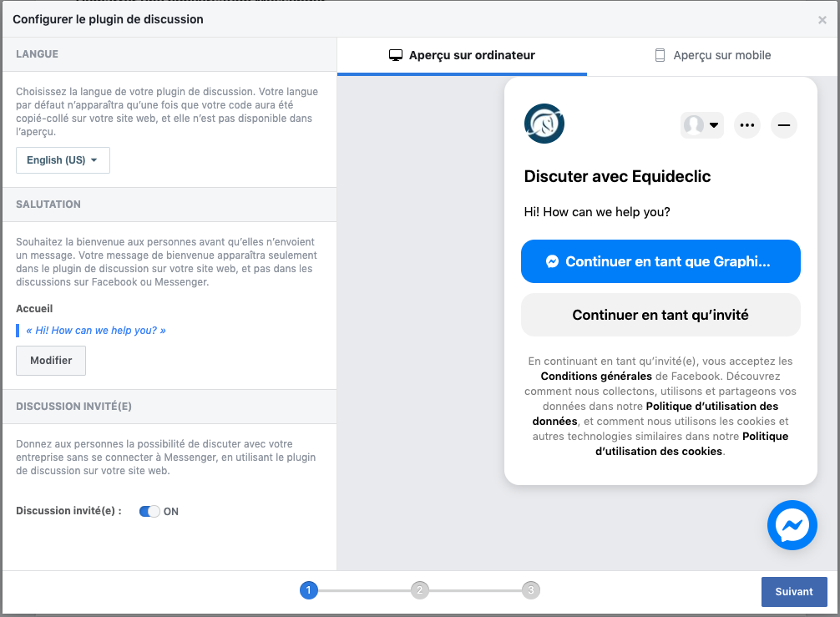
Task: Click the greeting text « Hi! How can we help you? »
Action: coord(96,331)
